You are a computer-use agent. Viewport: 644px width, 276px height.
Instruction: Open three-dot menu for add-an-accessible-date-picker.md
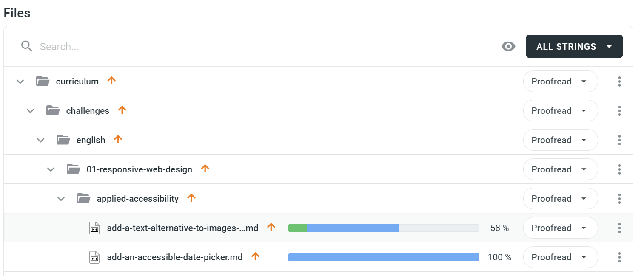[619, 257]
